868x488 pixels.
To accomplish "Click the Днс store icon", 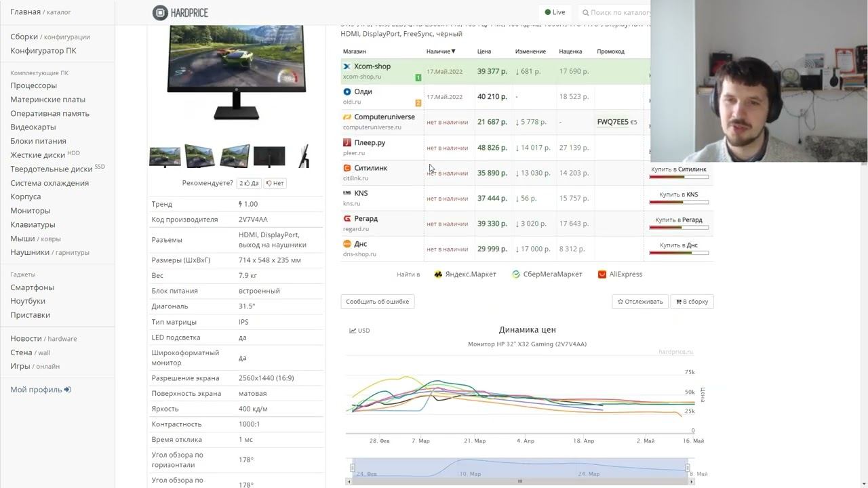I will point(347,244).
